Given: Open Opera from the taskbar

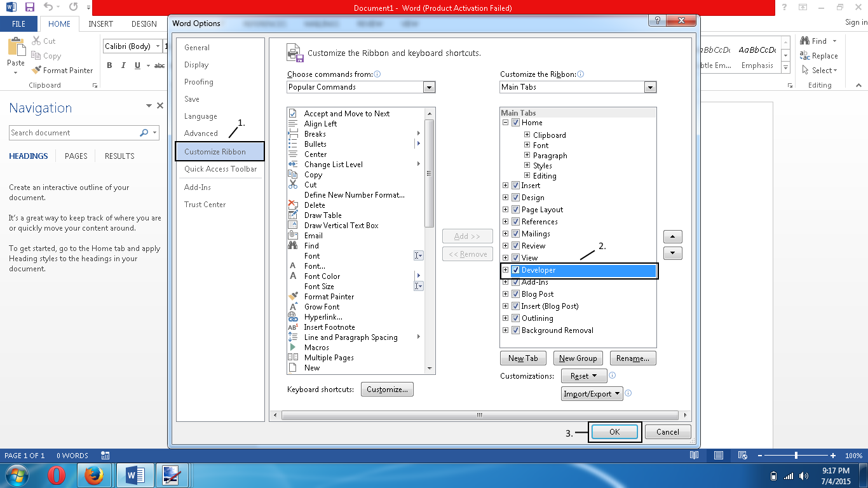Looking at the screenshot, I should (57, 475).
